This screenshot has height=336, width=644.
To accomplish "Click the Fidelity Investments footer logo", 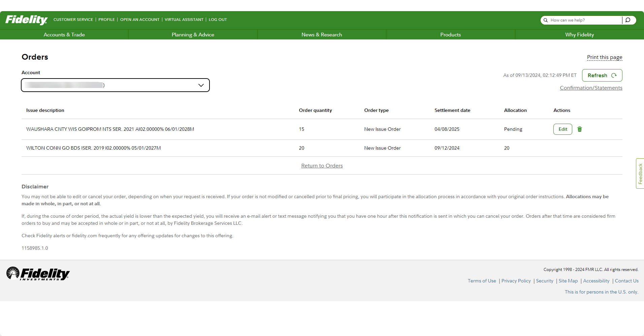I will point(38,274).
